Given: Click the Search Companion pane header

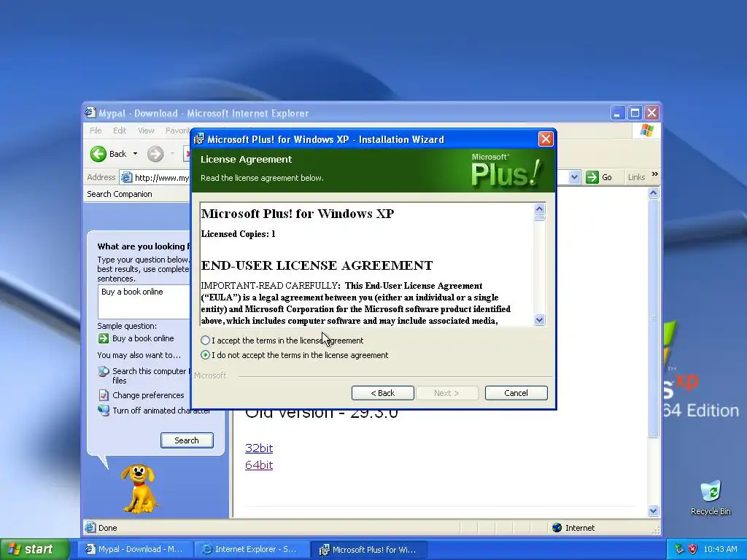Looking at the screenshot, I should tap(136, 194).
